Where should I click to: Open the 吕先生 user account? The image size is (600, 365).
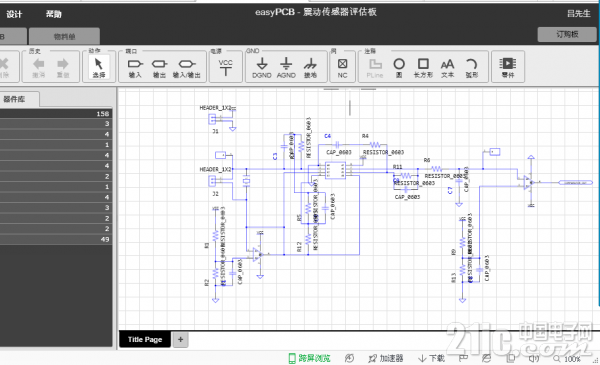click(579, 14)
